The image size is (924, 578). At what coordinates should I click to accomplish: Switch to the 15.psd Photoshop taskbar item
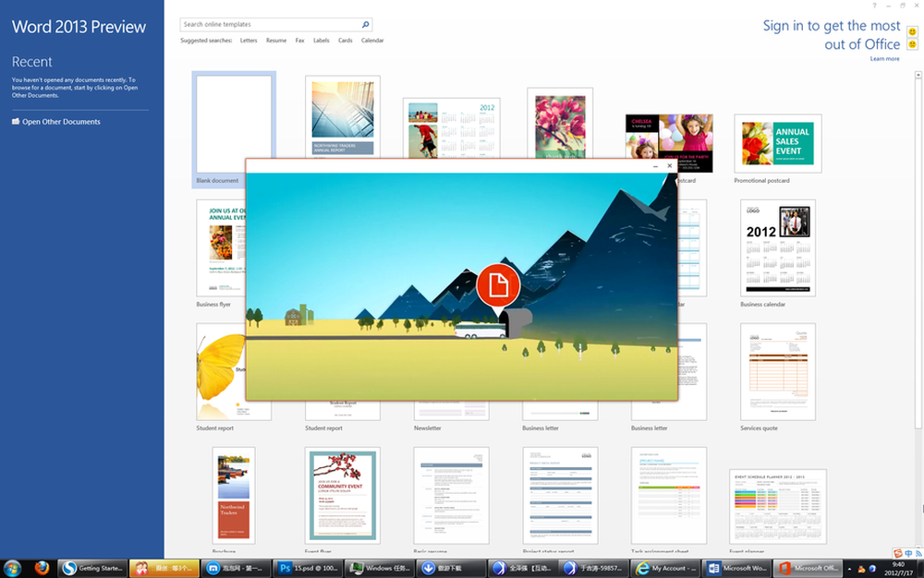pyautogui.click(x=308, y=569)
